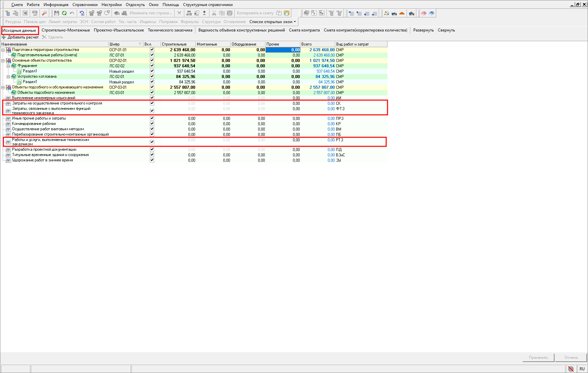Toggle checkbox for Командирование рабочих
The width and height of the screenshot is (588, 373).
tap(152, 124)
